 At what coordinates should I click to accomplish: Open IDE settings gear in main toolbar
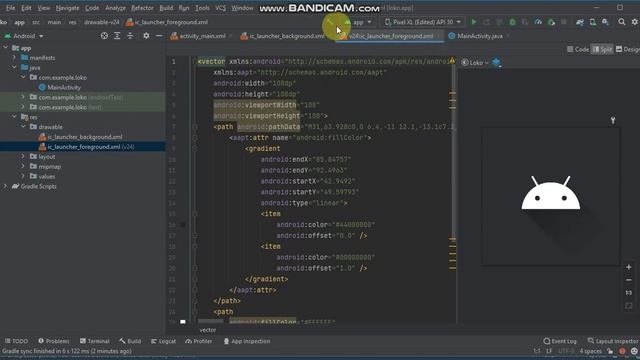point(635,22)
